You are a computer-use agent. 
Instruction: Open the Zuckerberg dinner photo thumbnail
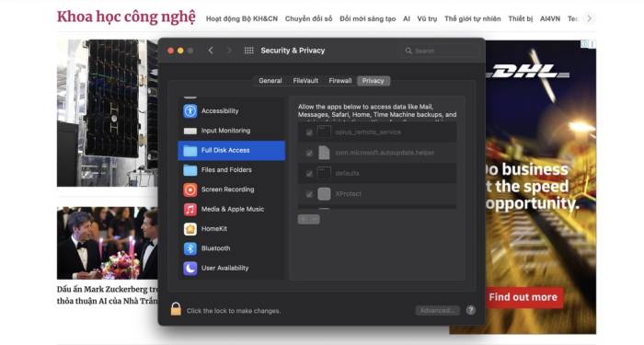pyautogui.click(x=108, y=243)
